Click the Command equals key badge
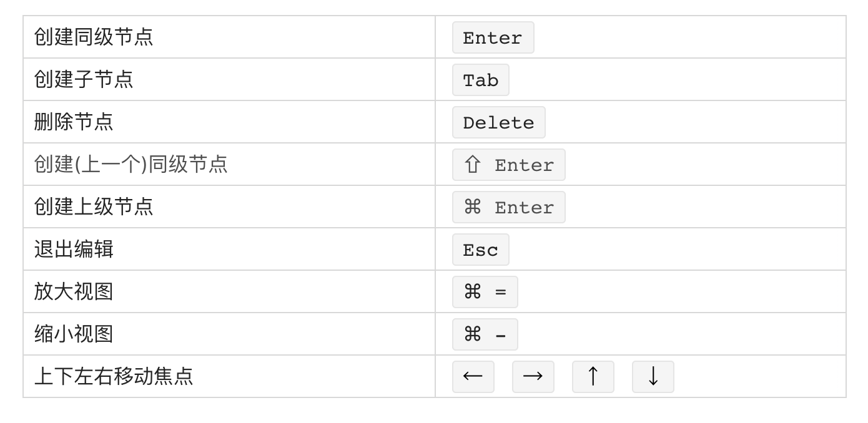The width and height of the screenshot is (868, 423). pos(485,292)
